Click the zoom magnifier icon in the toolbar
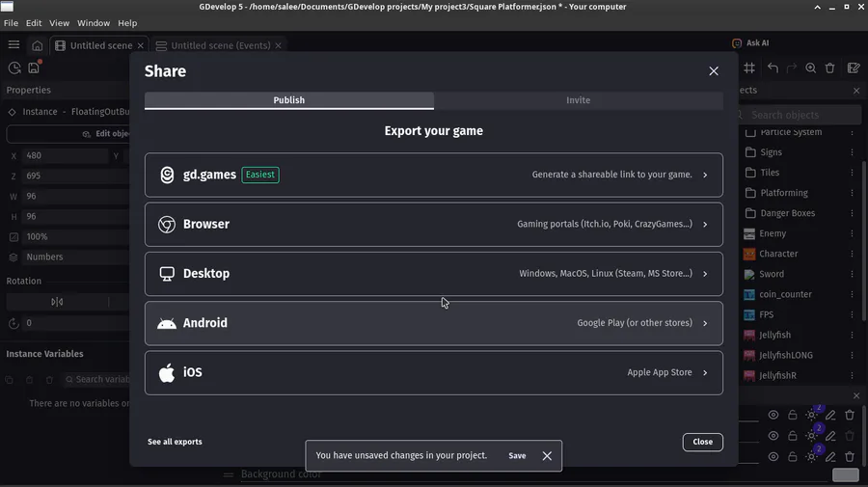868x487 pixels. [x=811, y=68]
